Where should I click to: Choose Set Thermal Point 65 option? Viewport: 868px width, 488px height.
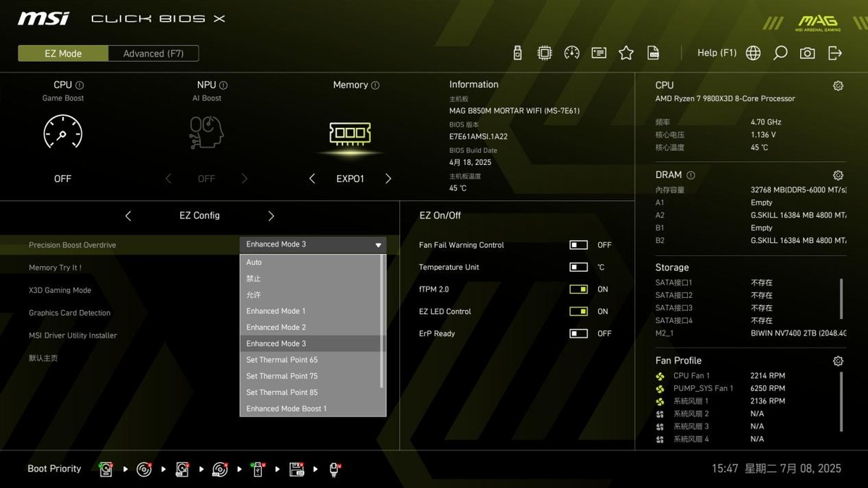tap(310, 360)
